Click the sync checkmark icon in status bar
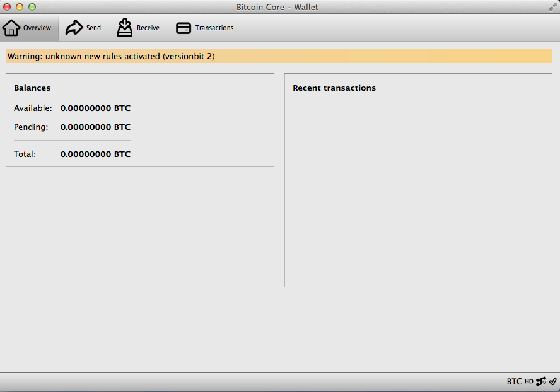Viewport: 560px width, 392px height. 553,382
